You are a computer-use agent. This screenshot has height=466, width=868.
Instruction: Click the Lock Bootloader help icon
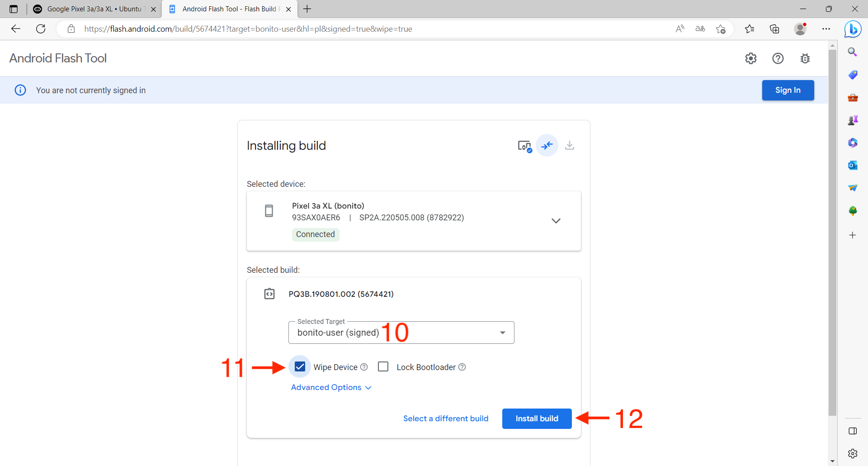click(x=462, y=367)
